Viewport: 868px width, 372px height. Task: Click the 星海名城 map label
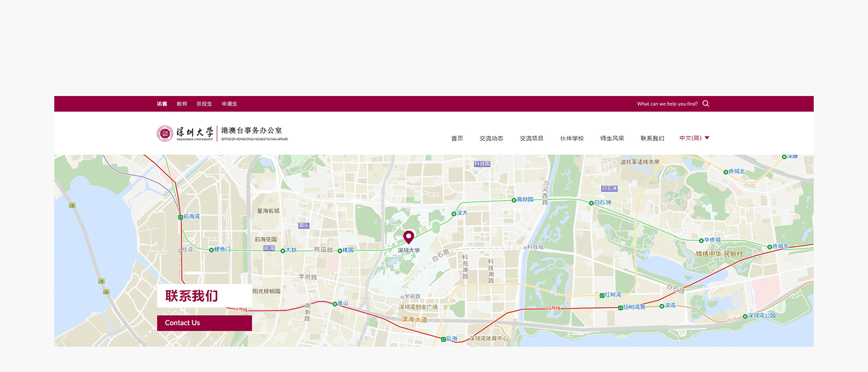click(268, 211)
